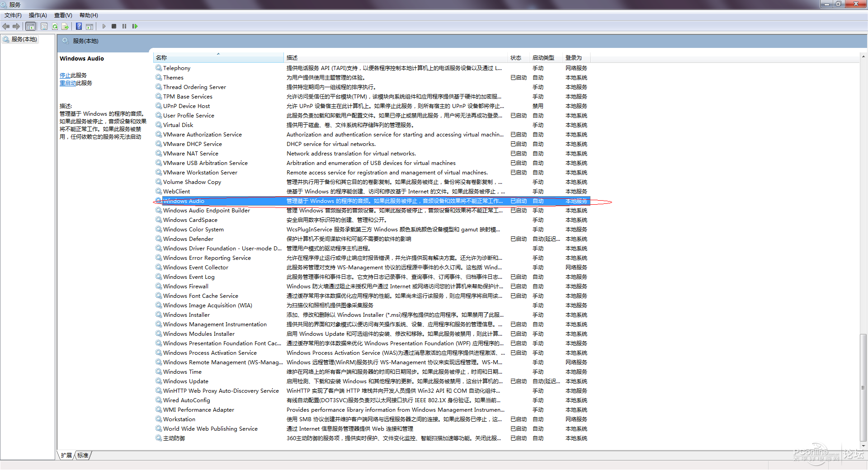Image resolution: width=868 pixels, height=470 pixels.
Task: Sort by the 描述 column header
Action: (396, 58)
